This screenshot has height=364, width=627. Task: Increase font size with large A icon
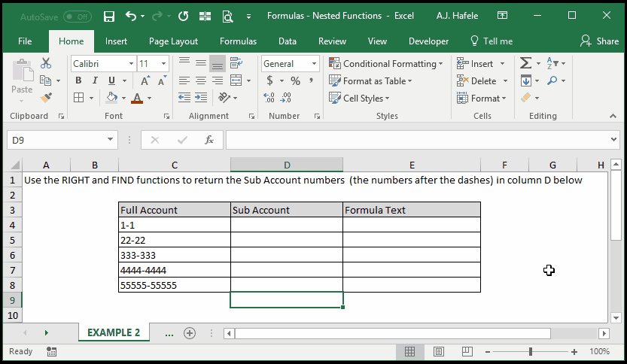pos(145,80)
